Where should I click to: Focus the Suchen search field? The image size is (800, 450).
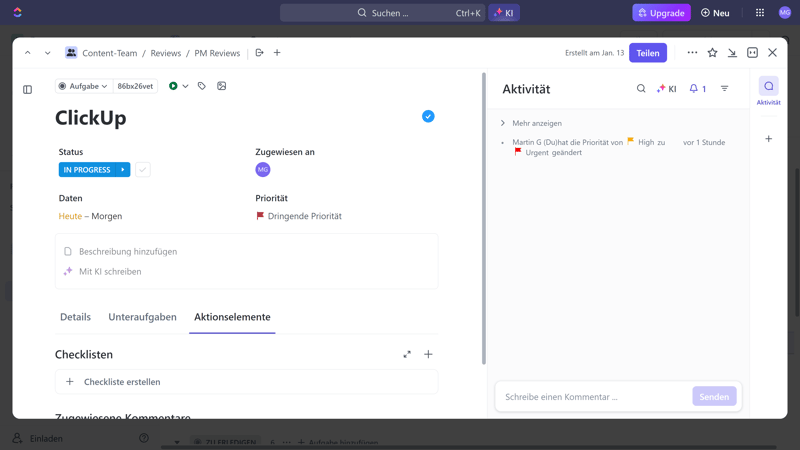click(x=382, y=13)
